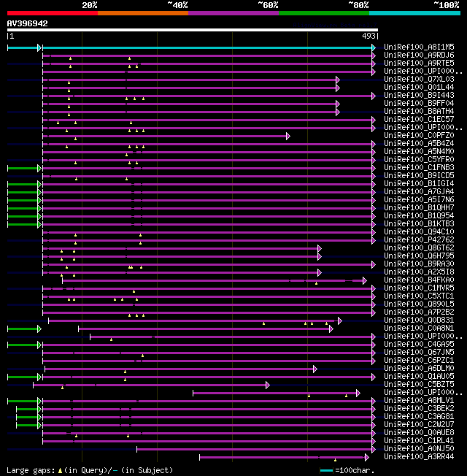The width and height of the screenshot is (467, 476).
Task: Choose the UniRef100_A8MLV1 hit
Action: (419, 400)
